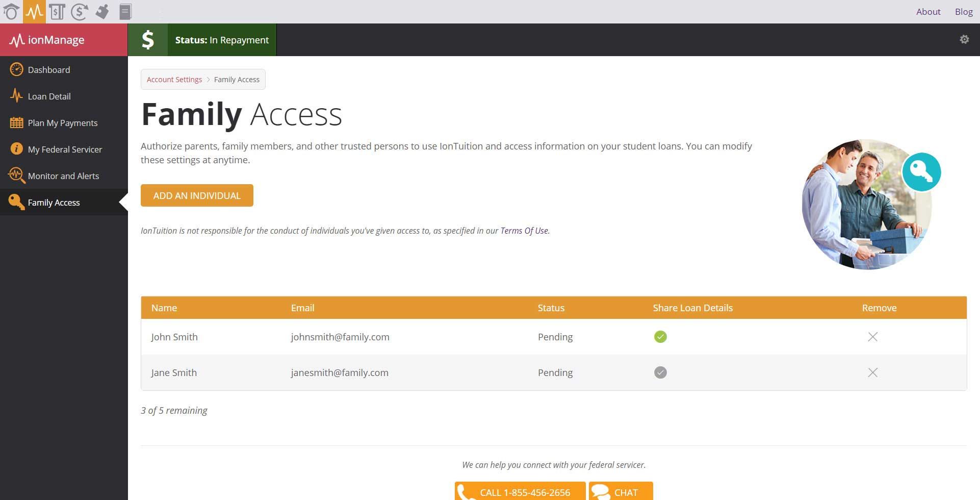Click the Status: In Repayment label

[222, 40]
